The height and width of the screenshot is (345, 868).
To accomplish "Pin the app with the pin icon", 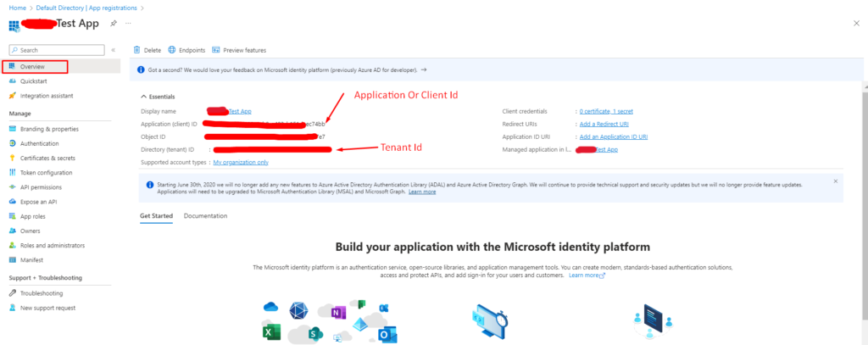I will (x=114, y=23).
